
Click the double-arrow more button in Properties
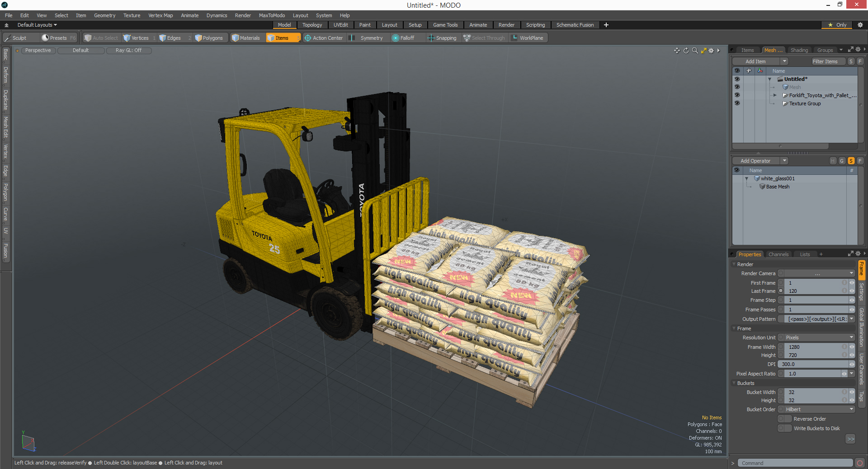(x=850, y=439)
